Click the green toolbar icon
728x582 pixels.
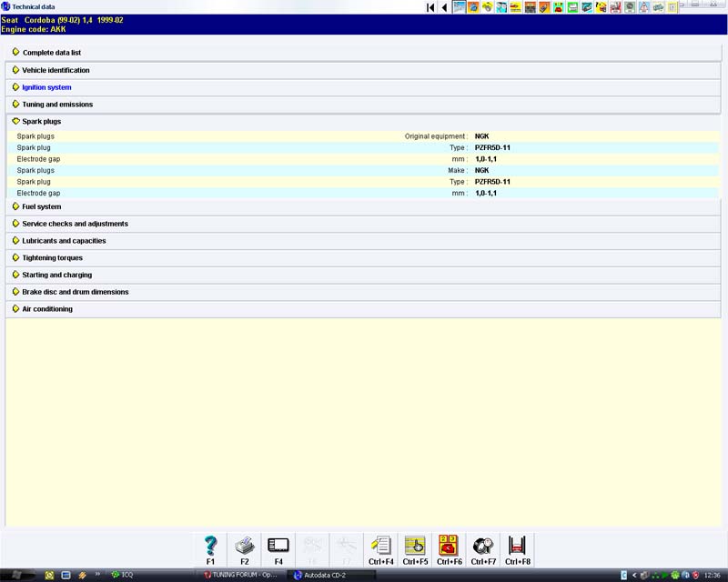coord(573,7)
